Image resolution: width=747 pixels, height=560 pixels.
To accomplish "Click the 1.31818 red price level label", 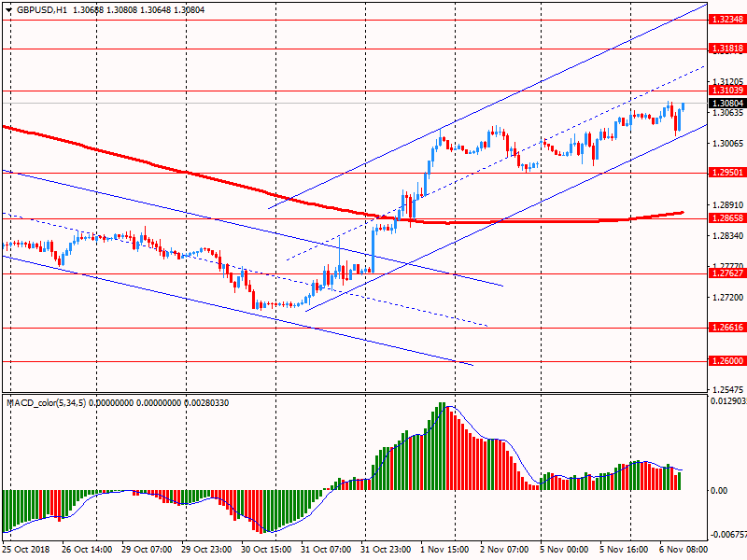I will click(727, 49).
